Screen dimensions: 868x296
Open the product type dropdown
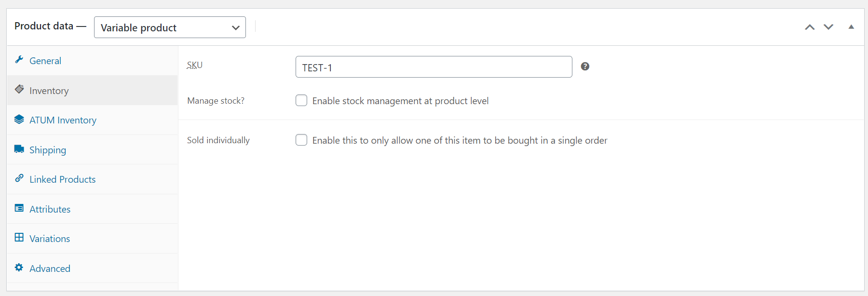click(x=170, y=27)
